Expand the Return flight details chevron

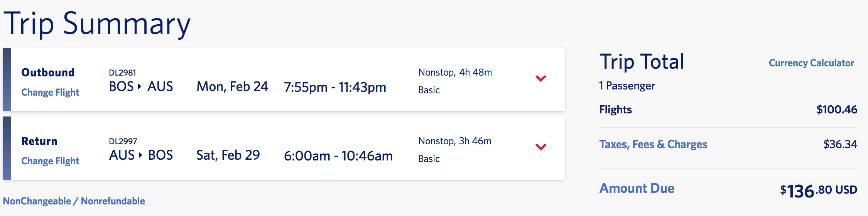coord(541,147)
